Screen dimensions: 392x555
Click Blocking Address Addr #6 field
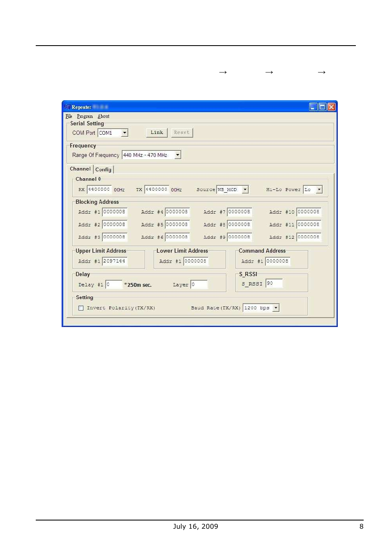click(177, 237)
